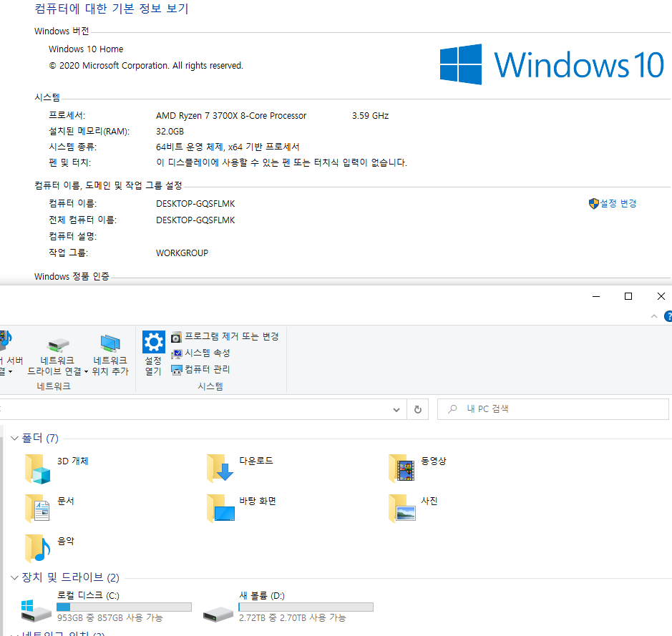Click the WORKGROUP value text

pos(182,253)
